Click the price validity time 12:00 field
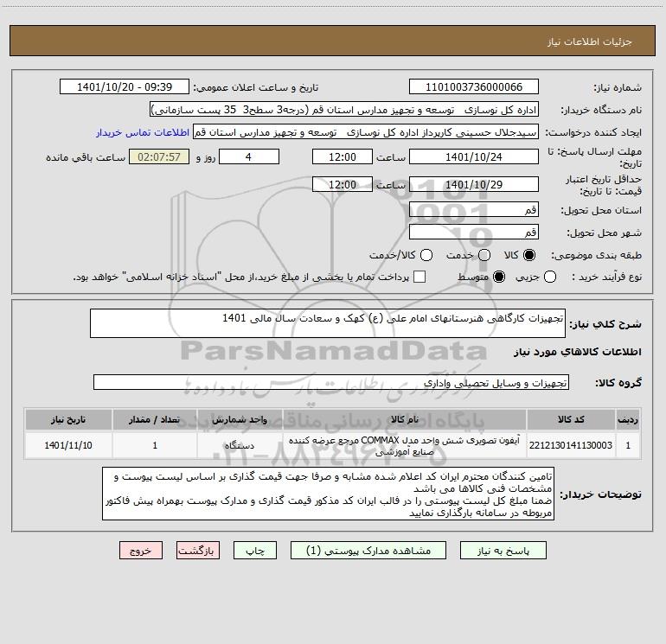This screenshot has width=666, height=644. [x=343, y=185]
